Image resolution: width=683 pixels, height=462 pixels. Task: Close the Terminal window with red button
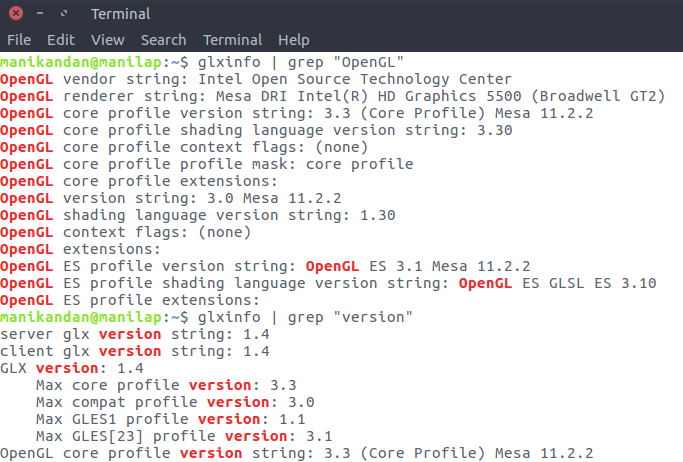[x=16, y=13]
